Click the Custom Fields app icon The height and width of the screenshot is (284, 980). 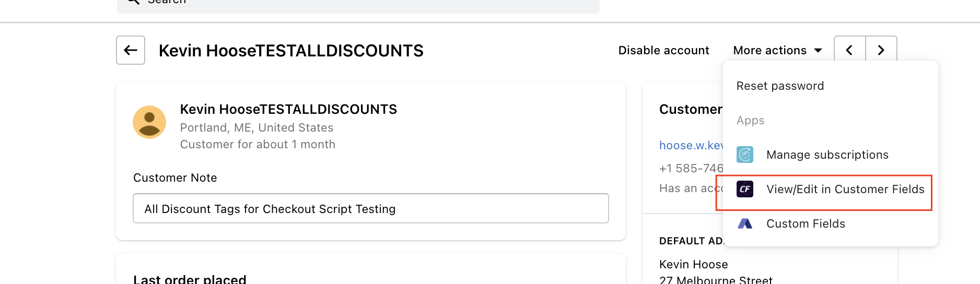click(745, 223)
